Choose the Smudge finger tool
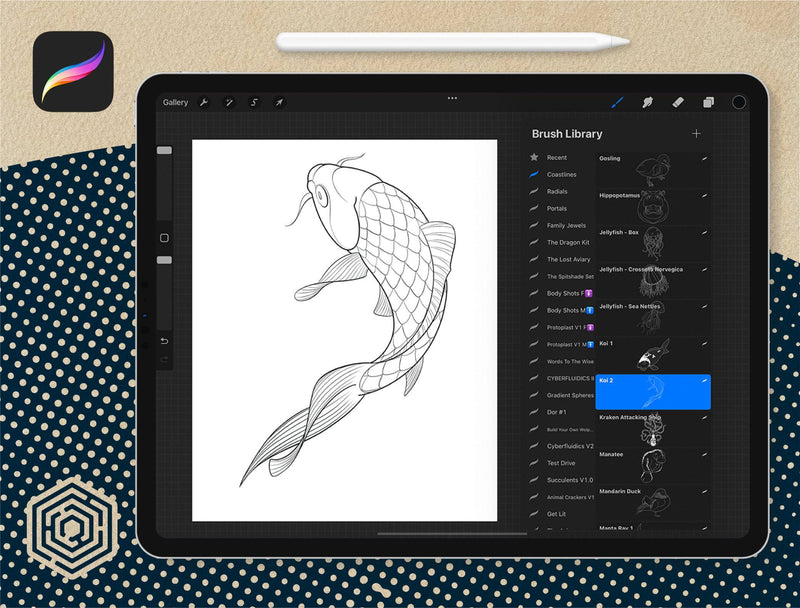Image resolution: width=800 pixels, height=608 pixels. (x=647, y=102)
